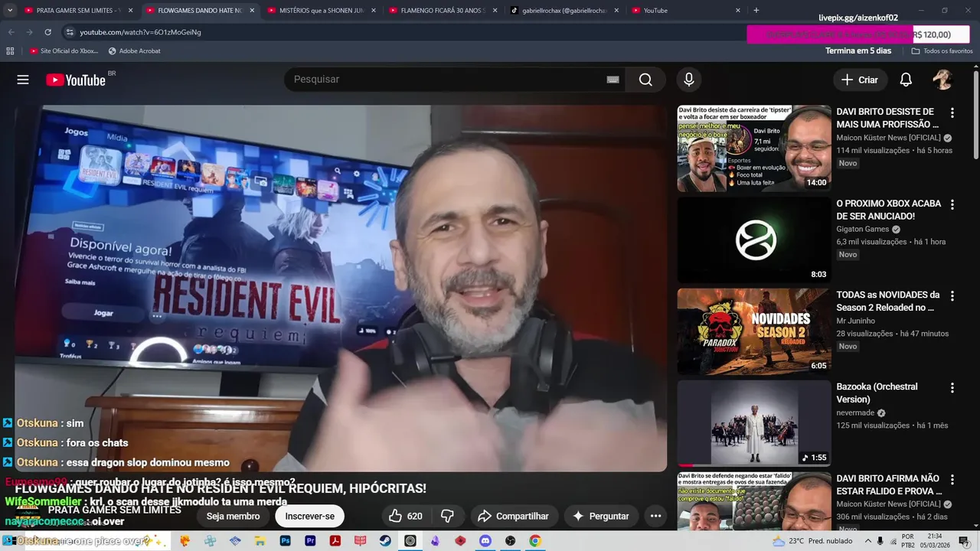Open options for DAVI BRITO DESISTE video

point(952,112)
